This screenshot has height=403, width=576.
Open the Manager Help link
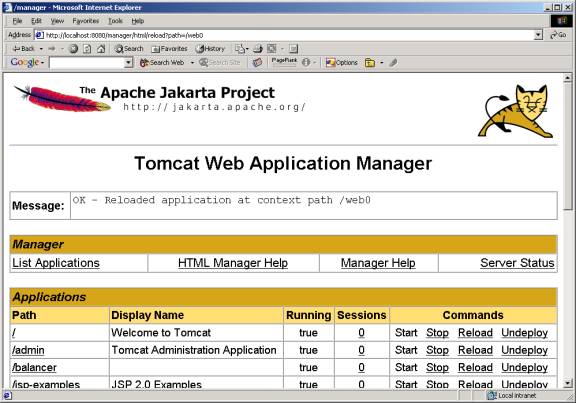pos(378,263)
